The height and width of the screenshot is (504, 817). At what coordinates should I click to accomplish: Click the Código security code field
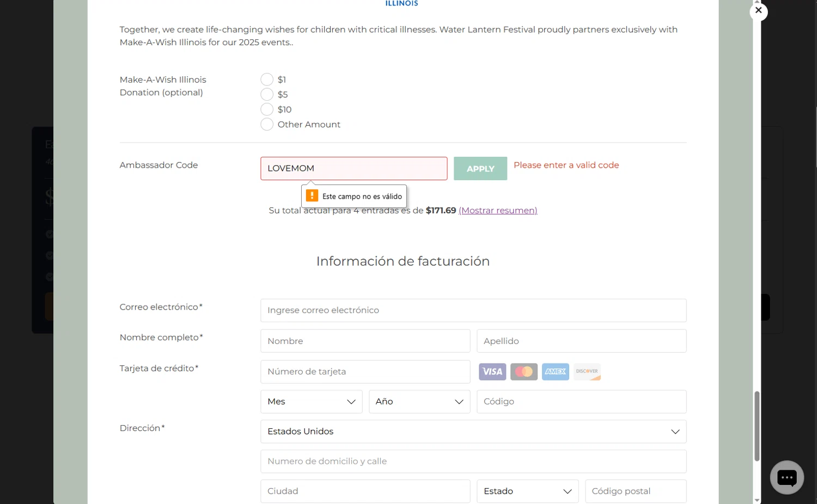[x=582, y=402]
